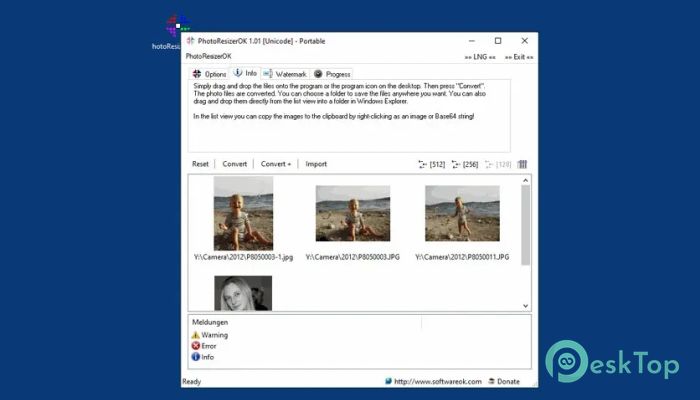Click the Ready status text

192,382
